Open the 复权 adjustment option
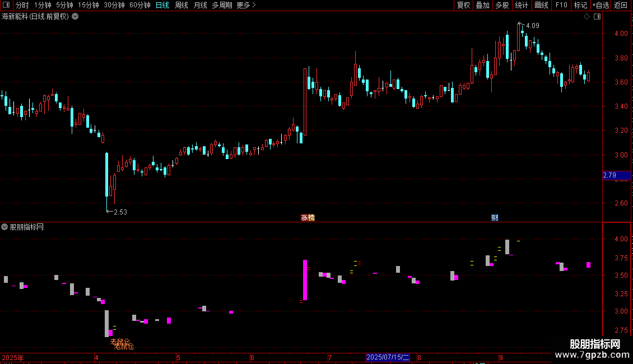The width and height of the screenshot is (633, 364). coord(463,5)
